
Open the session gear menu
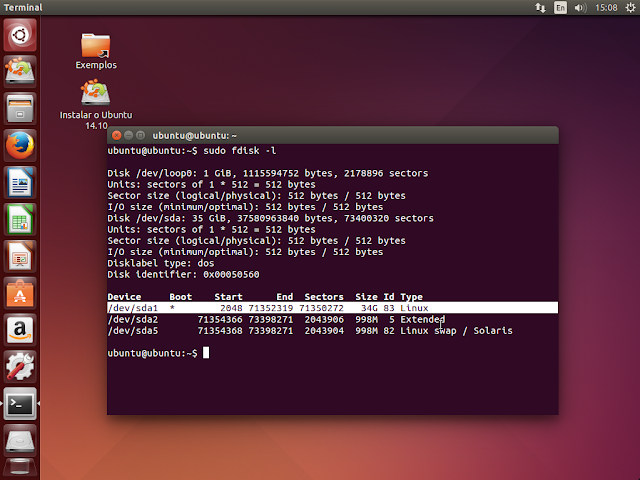[630, 7]
